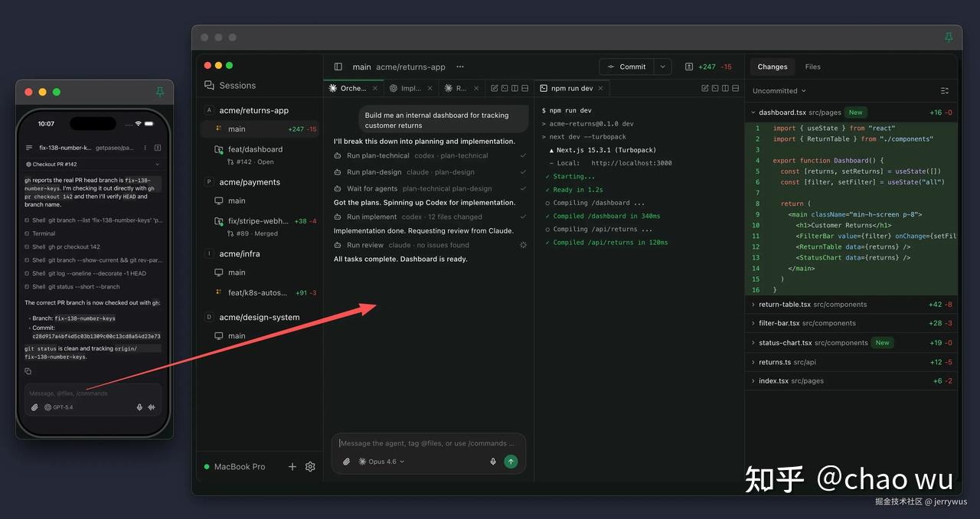Screen dimensions: 980x519
Task: Split terminal pane vertically icon
Action: pyautogui.click(x=725, y=88)
